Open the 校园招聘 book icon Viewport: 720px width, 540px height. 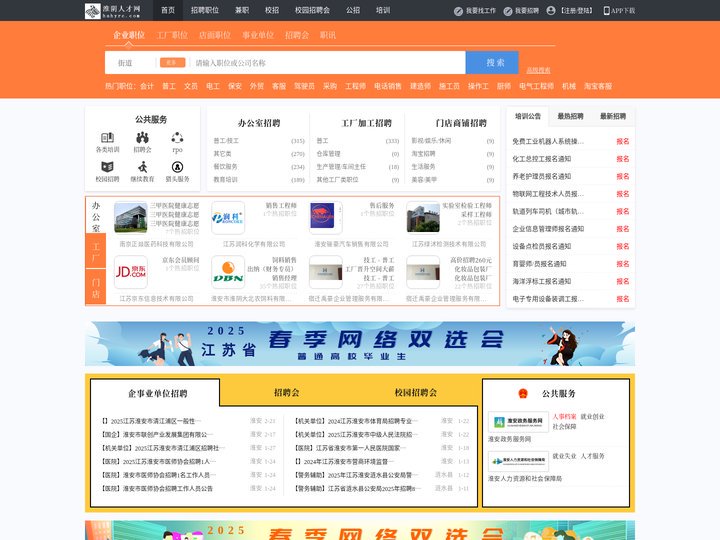(x=107, y=167)
